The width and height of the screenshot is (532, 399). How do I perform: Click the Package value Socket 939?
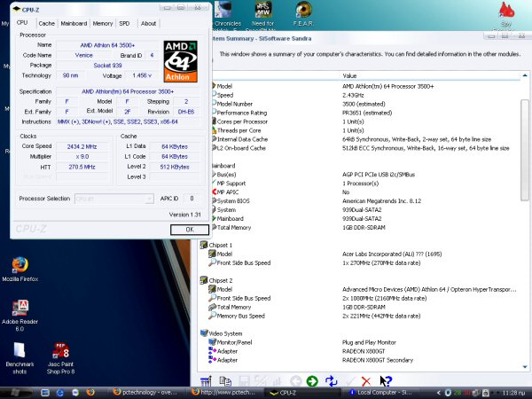107,65
